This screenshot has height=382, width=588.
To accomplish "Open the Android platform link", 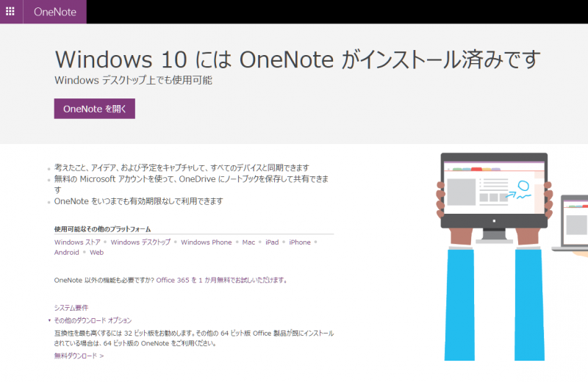I will (67, 252).
